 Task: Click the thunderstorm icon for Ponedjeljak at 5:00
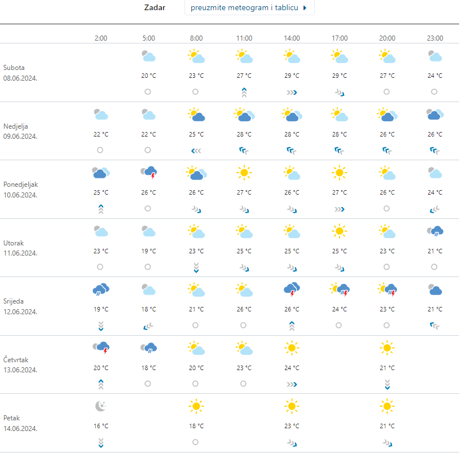coord(148,173)
